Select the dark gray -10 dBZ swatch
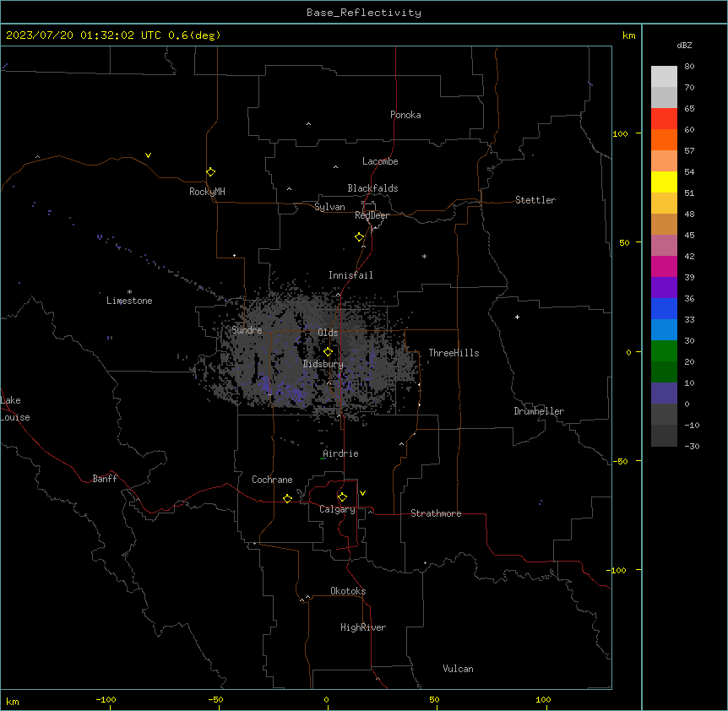This screenshot has height=711, width=728. click(664, 436)
